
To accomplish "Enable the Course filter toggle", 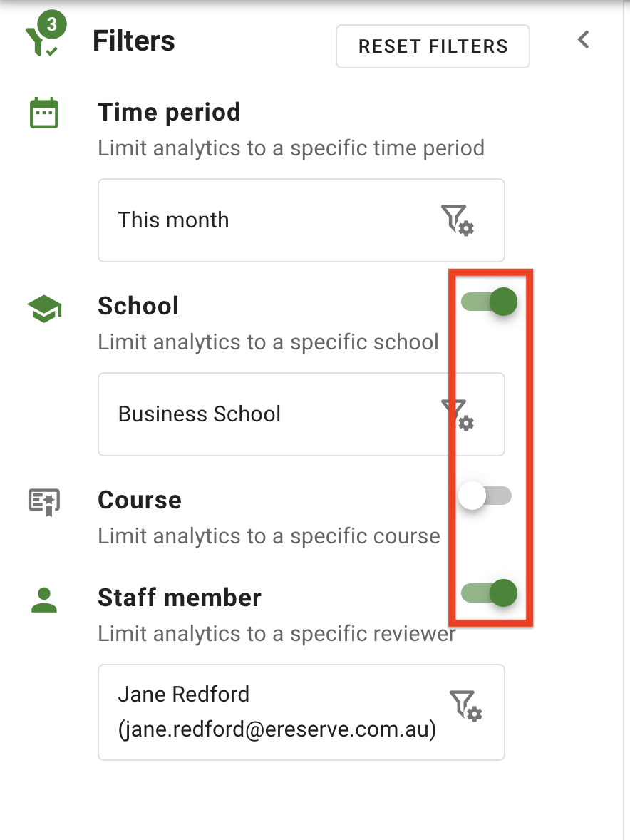I will [485, 496].
